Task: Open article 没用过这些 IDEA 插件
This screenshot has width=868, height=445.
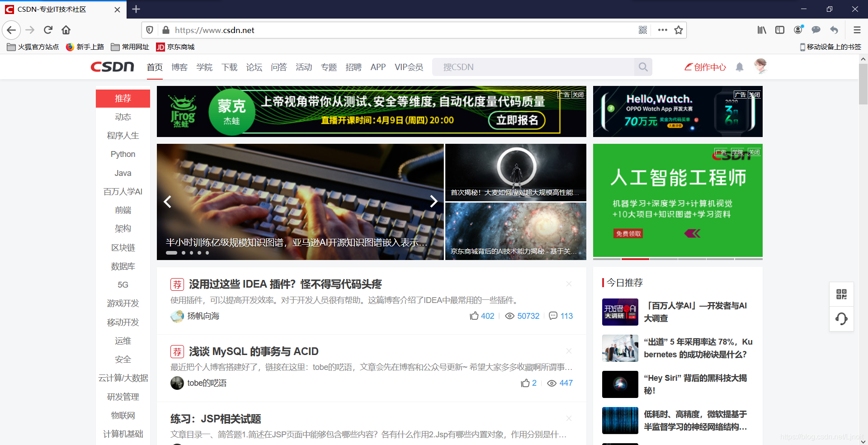Action: click(x=285, y=284)
